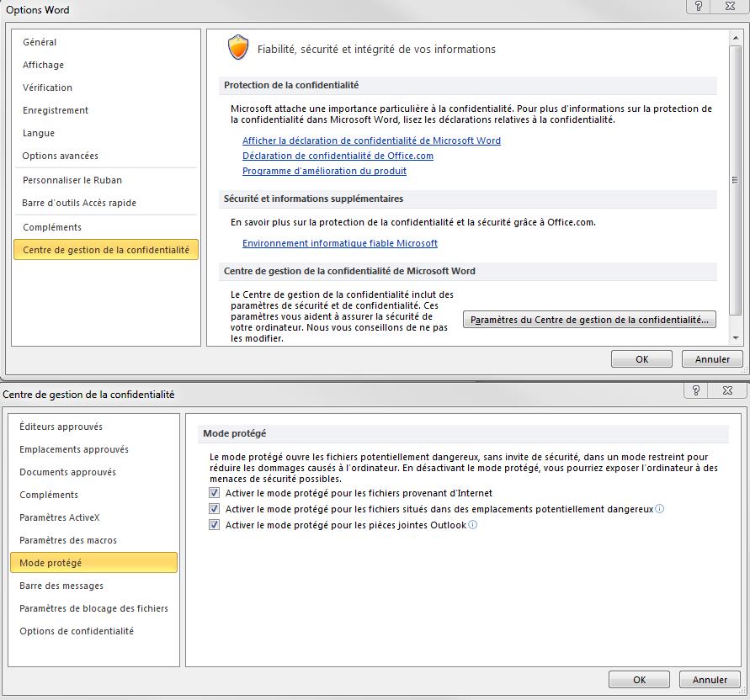The height and width of the screenshot is (700, 750).
Task: Click the scroll up arrow in Options Word
Action: tap(735, 37)
